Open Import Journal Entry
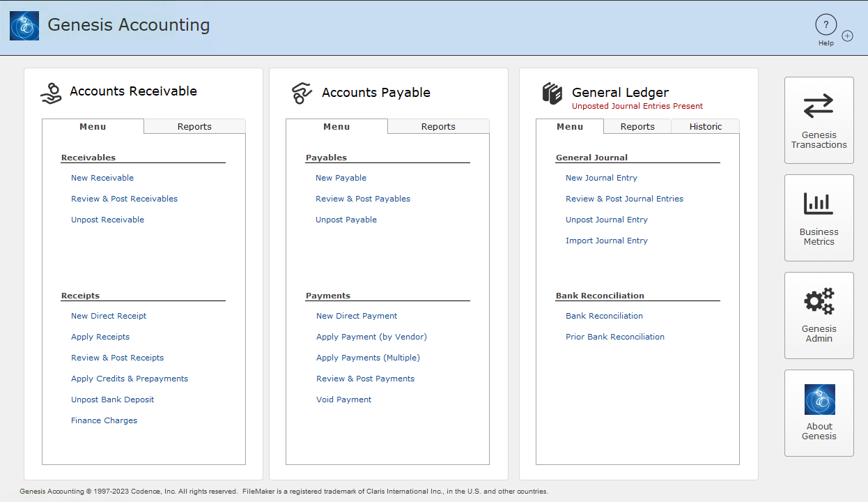 (606, 240)
